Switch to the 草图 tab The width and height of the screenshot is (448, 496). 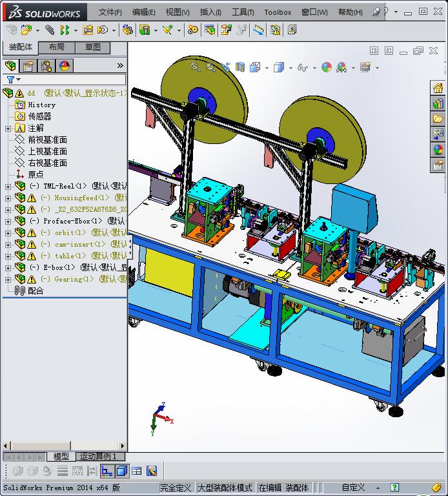(93, 47)
